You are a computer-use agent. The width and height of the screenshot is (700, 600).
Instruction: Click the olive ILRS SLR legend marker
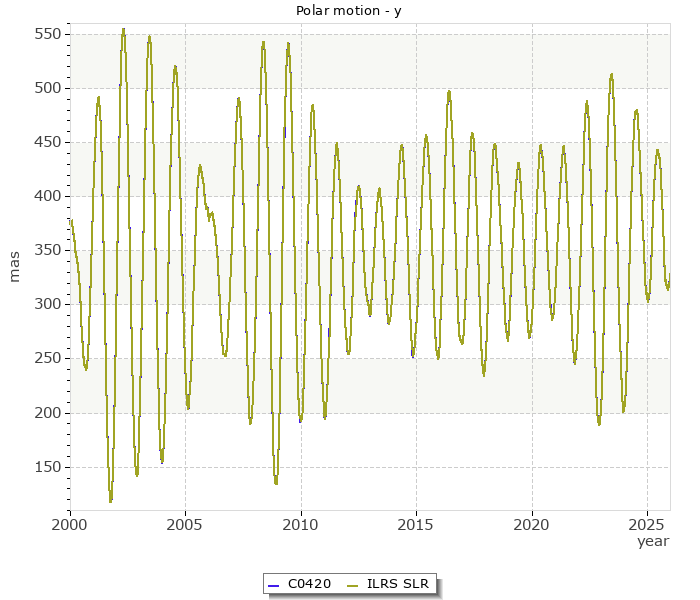(x=352, y=584)
